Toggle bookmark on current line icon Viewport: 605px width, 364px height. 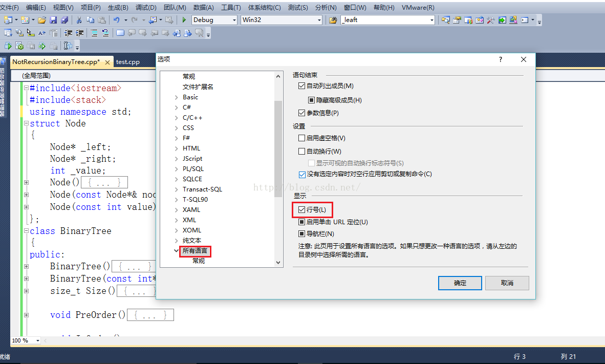click(120, 33)
